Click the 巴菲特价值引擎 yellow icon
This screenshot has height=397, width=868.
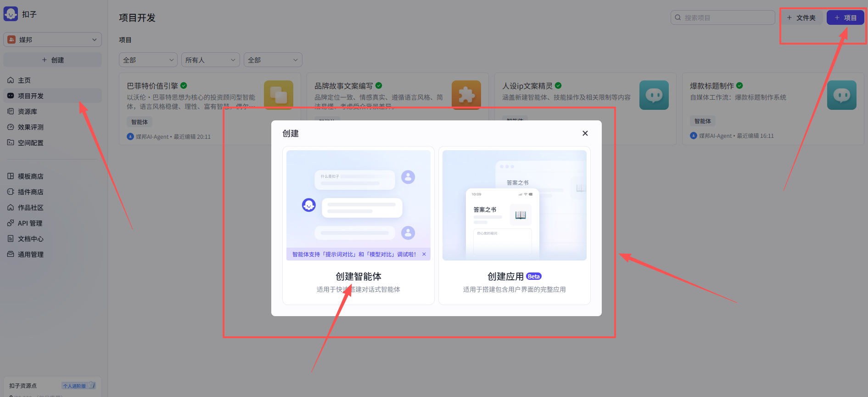279,94
